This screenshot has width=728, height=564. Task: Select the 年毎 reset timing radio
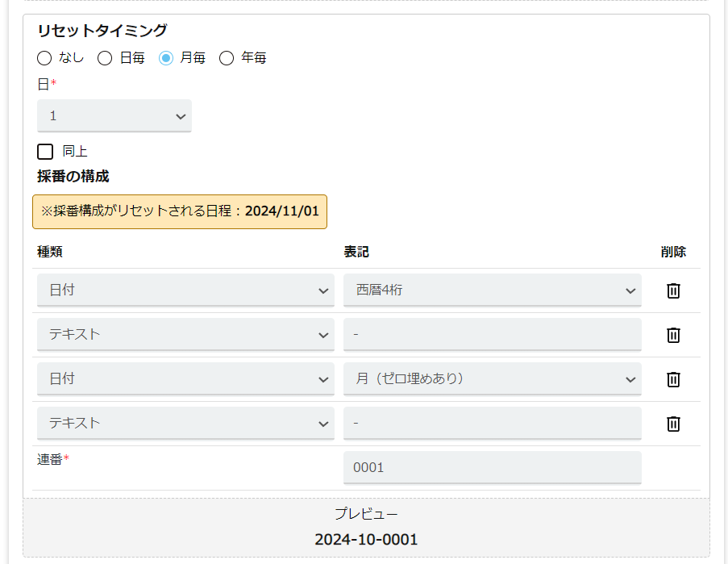pos(227,58)
